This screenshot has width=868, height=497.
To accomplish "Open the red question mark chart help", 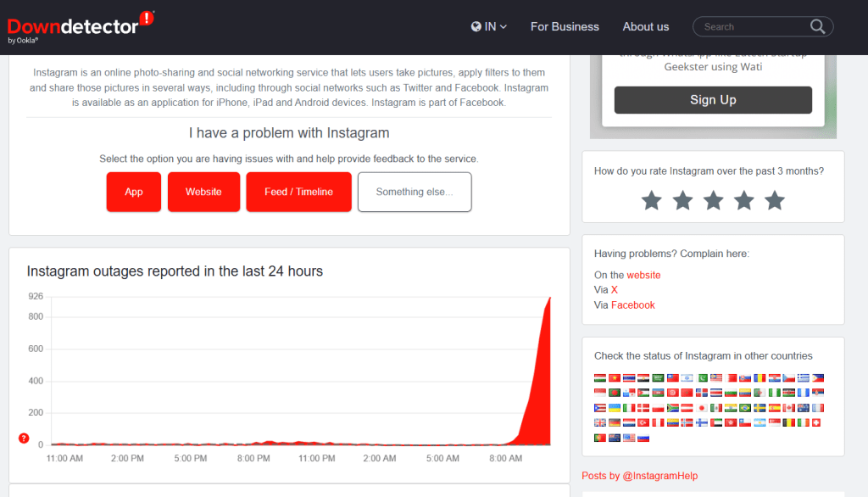I will tap(24, 438).
